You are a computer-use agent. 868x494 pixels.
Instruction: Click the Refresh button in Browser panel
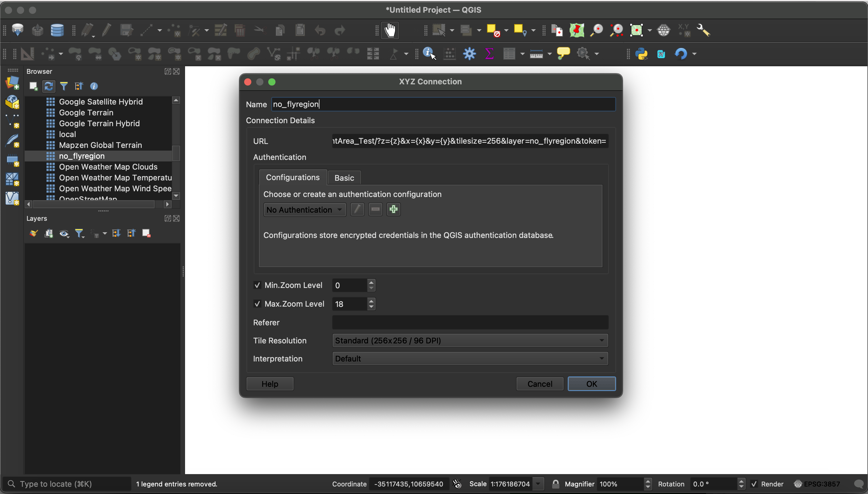coord(49,86)
